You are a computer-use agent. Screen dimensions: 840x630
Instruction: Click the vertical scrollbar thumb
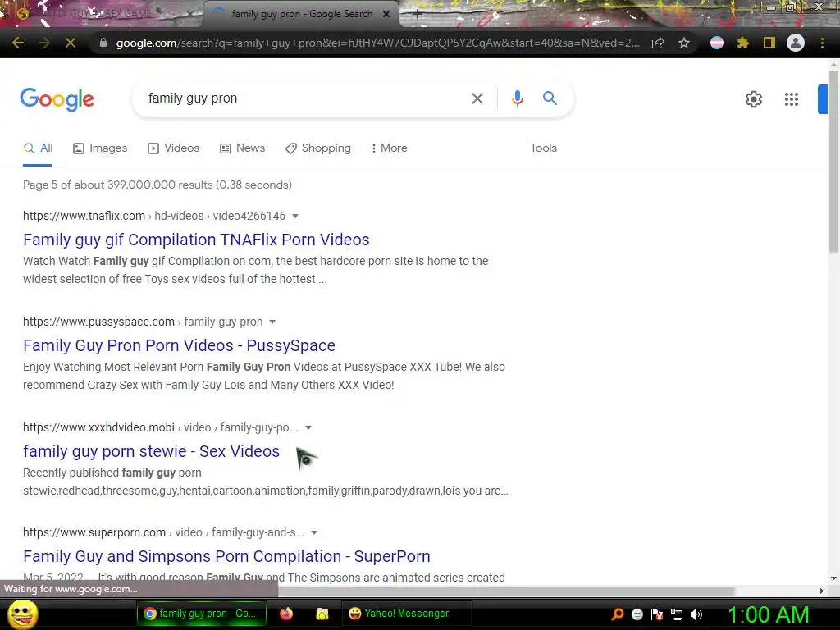833,161
